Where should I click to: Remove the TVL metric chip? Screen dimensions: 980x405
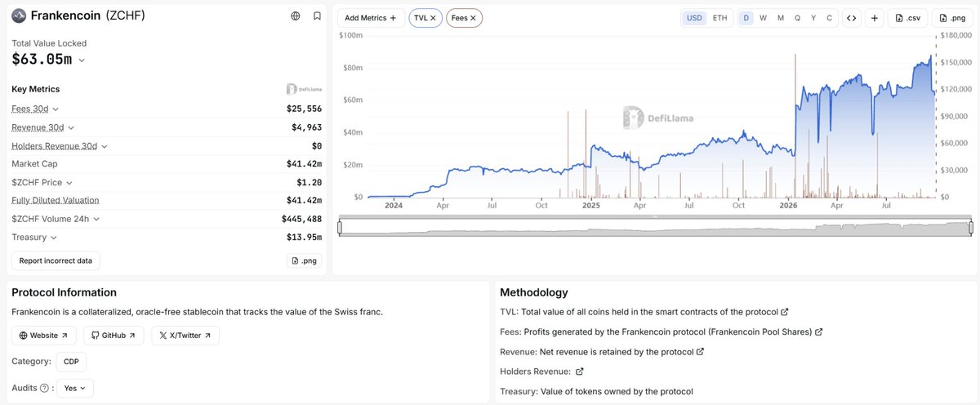coord(433,18)
